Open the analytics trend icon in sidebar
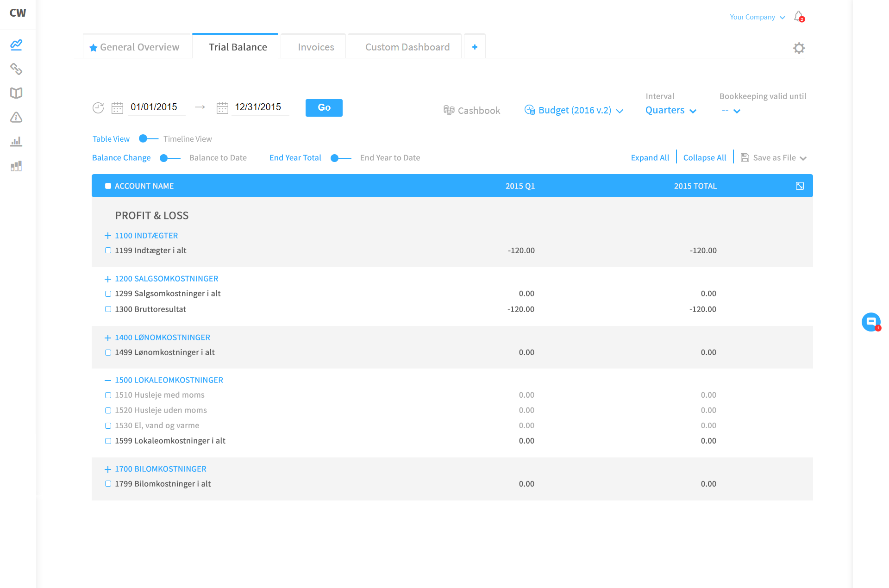The image size is (889, 588). tap(16, 45)
